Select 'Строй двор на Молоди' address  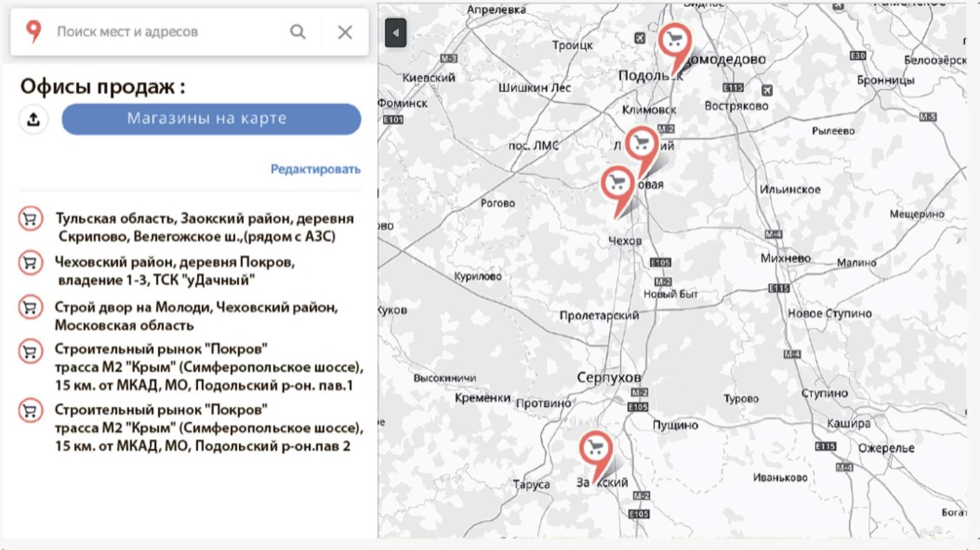[196, 316]
